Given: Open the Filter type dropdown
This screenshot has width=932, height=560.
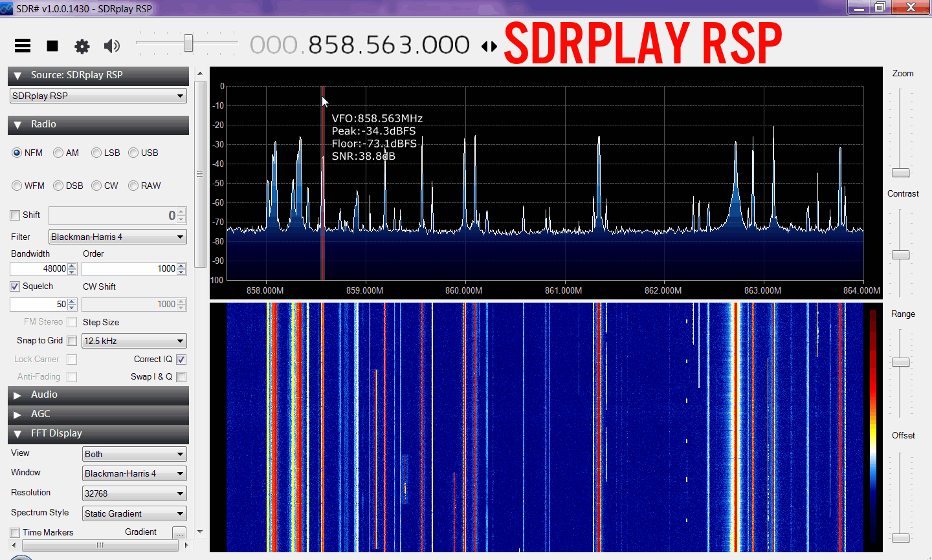Looking at the screenshot, I should [x=117, y=237].
